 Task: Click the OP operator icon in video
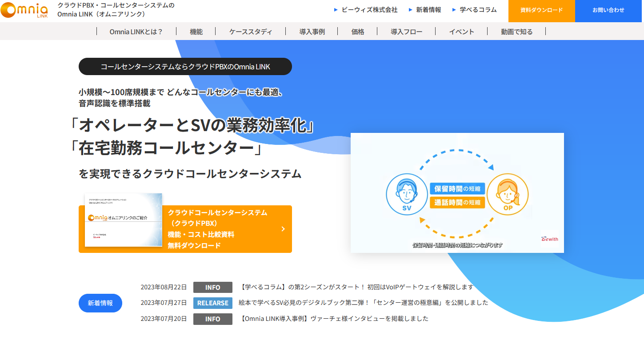pyautogui.click(x=508, y=195)
